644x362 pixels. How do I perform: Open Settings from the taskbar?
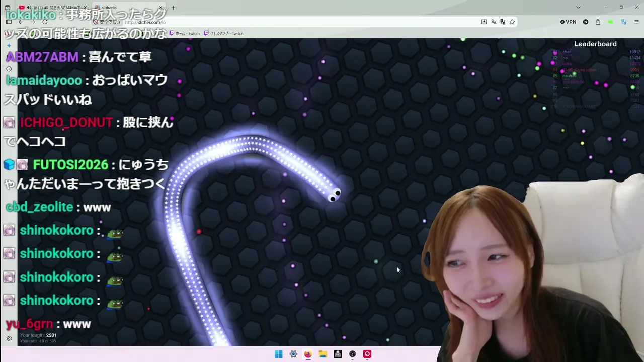[293, 354]
